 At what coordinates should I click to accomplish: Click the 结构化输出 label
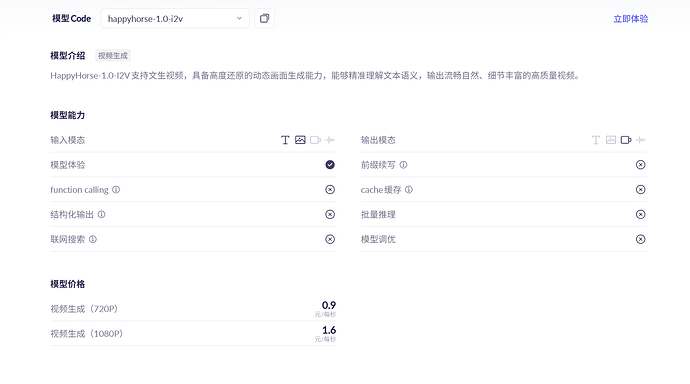click(x=72, y=215)
